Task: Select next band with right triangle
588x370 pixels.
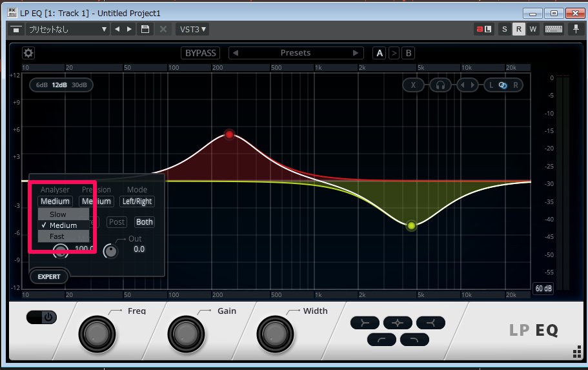Action: (x=472, y=85)
